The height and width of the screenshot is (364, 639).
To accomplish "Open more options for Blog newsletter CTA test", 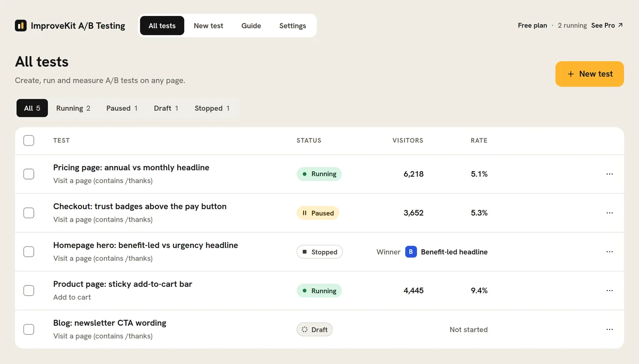I will coord(610,329).
